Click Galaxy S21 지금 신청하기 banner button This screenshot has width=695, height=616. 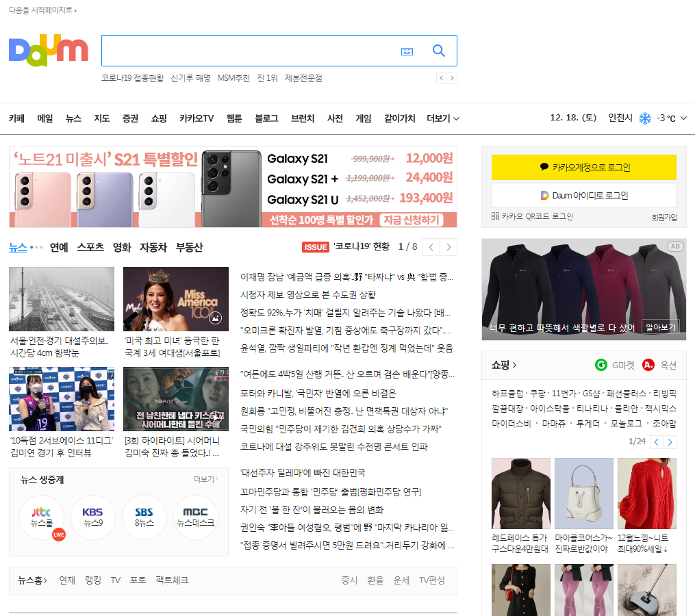pyautogui.click(x=412, y=220)
